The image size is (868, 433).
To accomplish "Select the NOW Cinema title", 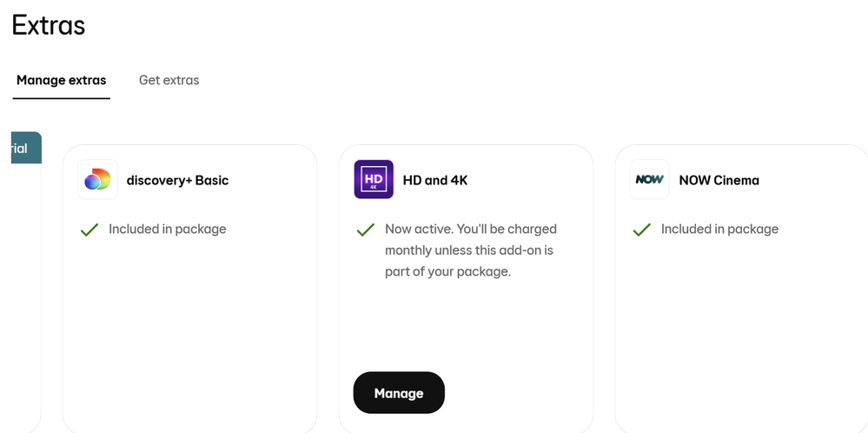I will tap(719, 180).
